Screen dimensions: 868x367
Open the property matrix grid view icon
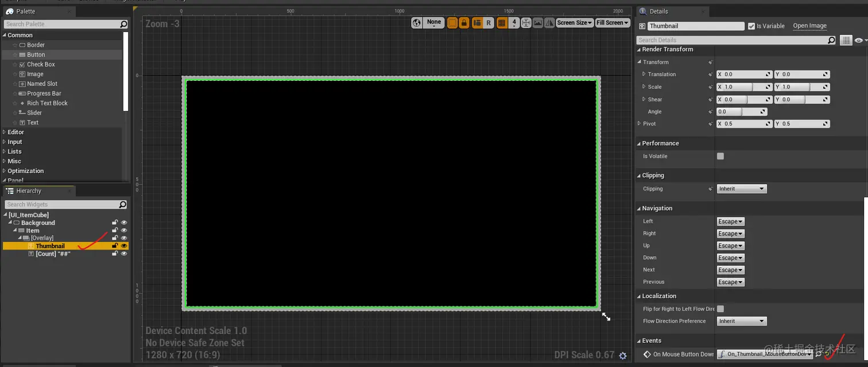[x=846, y=40]
